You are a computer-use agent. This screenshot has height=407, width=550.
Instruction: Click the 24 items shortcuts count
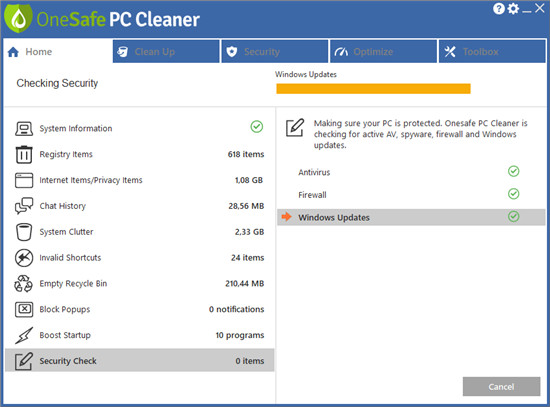point(248,258)
